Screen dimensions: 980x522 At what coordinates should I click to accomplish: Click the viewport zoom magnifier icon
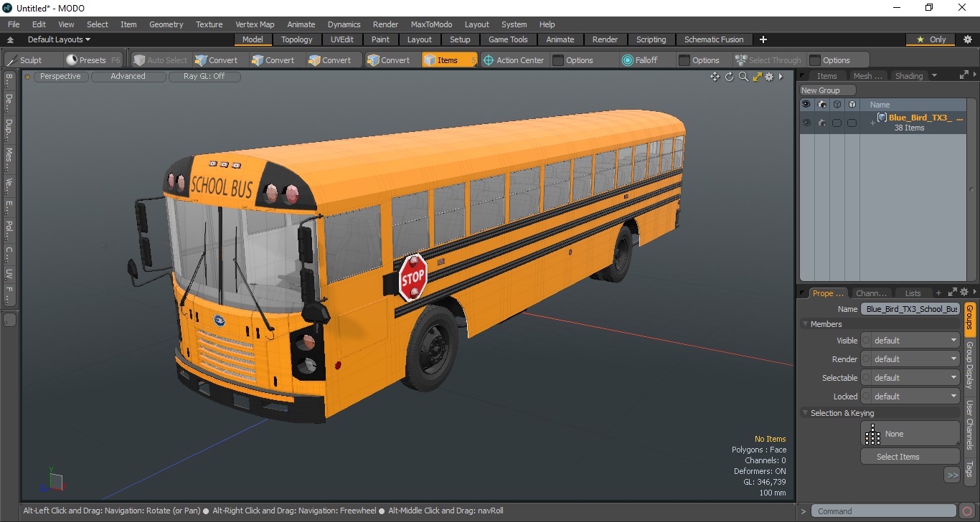click(744, 77)
